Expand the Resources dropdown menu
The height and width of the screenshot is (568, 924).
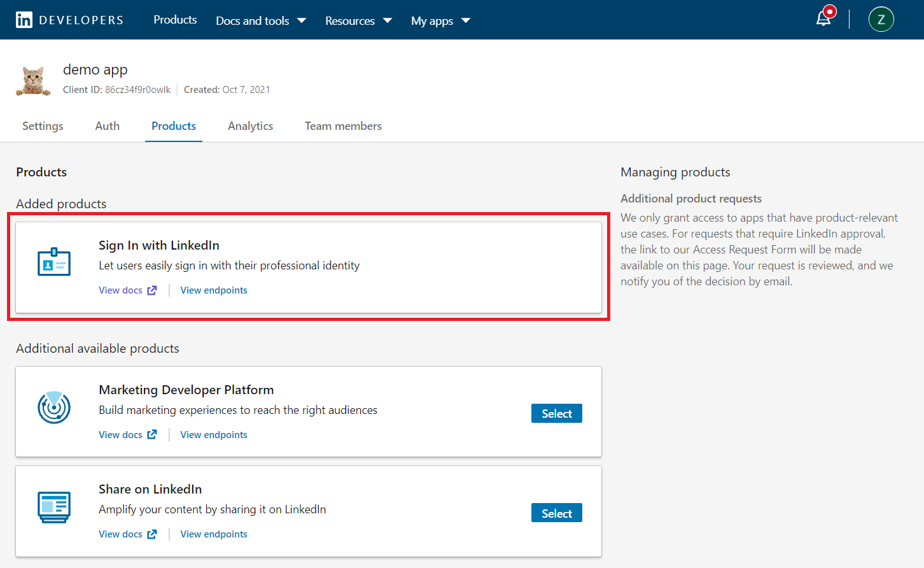point(358,21)
